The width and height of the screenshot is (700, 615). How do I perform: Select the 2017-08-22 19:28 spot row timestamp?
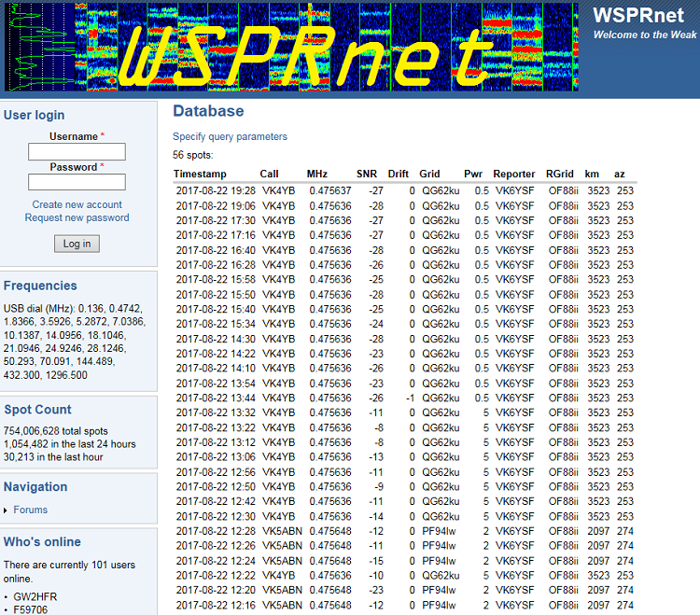tap(216, 190)
